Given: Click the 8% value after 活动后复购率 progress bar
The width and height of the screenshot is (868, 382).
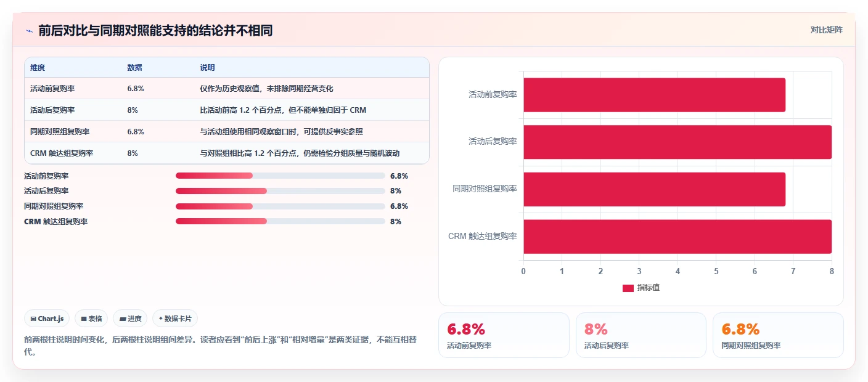Looking at the screenshot, I should (396, 191).
